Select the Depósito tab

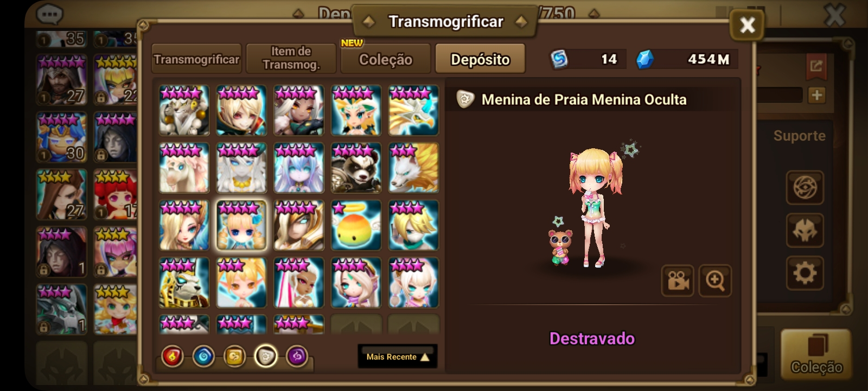(x=480, y=59)
